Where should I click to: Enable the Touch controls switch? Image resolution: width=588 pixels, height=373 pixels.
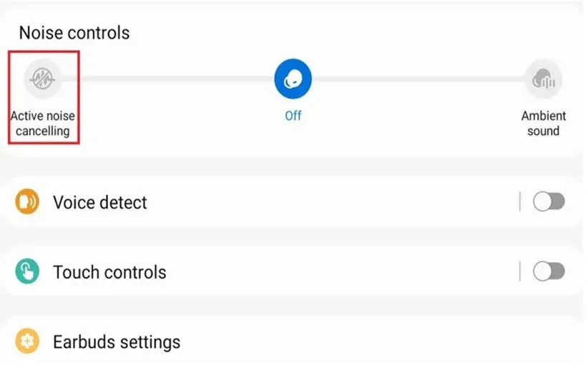pyautogui.click(x=549, y=272)
